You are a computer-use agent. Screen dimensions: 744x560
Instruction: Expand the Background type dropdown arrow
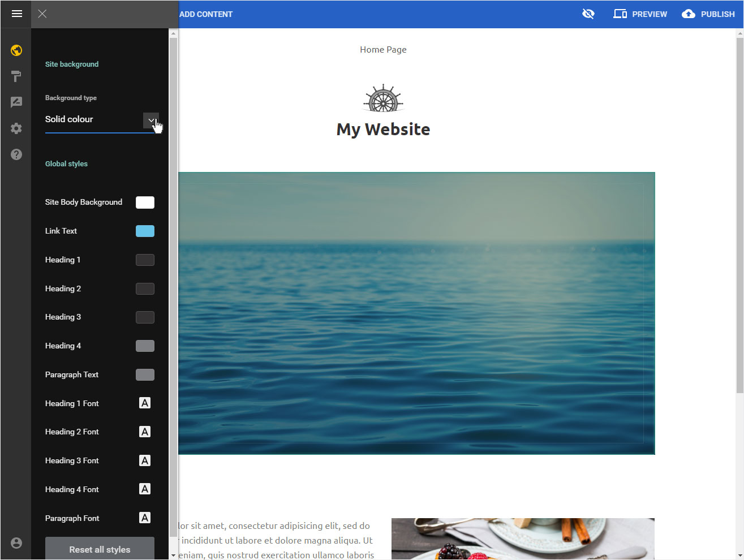coord(151,120)
